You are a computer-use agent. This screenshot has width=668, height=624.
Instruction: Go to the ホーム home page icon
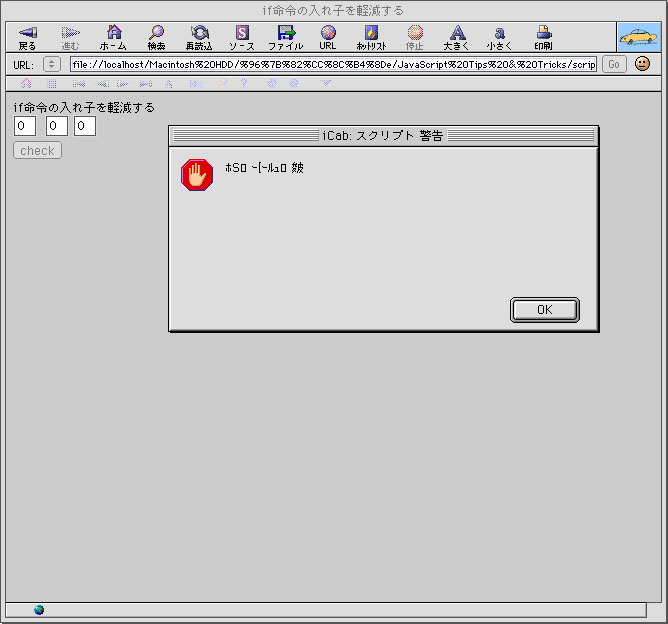pyautogui.click(x=114, y=32)
